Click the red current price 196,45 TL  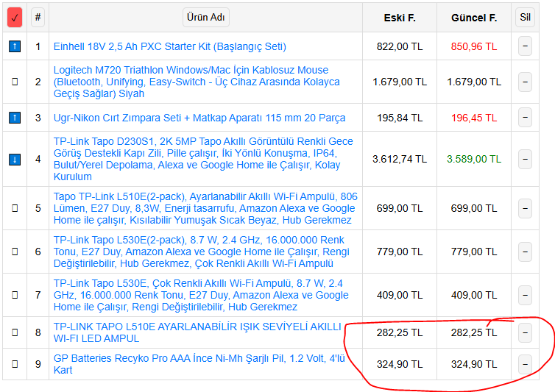[x=474, y=118]
